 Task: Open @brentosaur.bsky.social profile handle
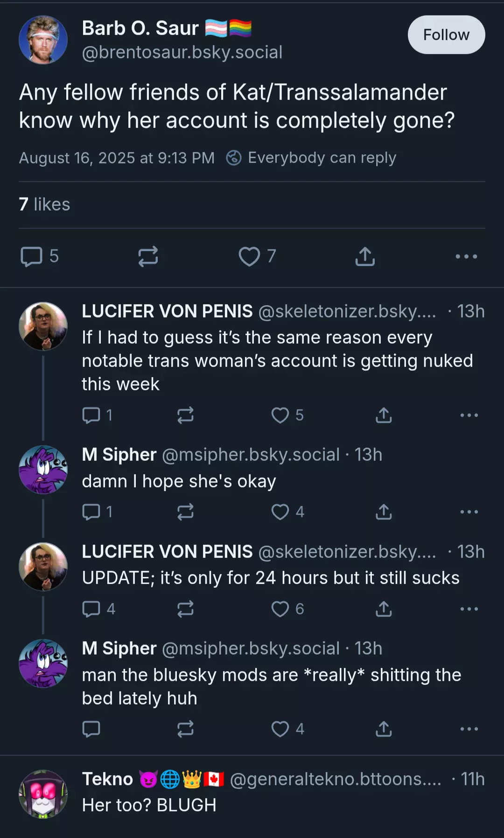182,52
